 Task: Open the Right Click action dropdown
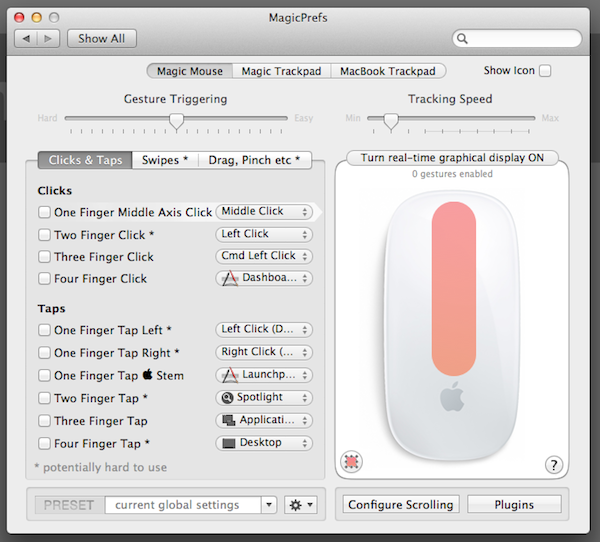(264, 352)
